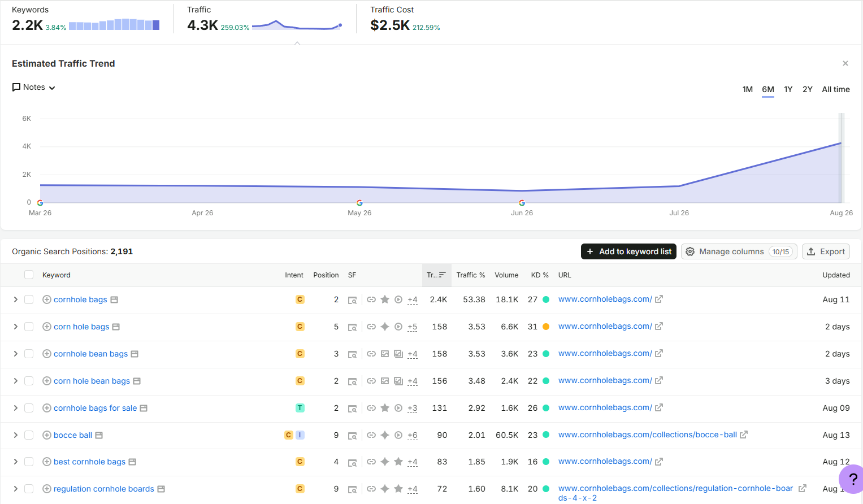The image size is (863, 504).
Task: Expand the regulation cornhole boards row
Action: pos(15,489)
